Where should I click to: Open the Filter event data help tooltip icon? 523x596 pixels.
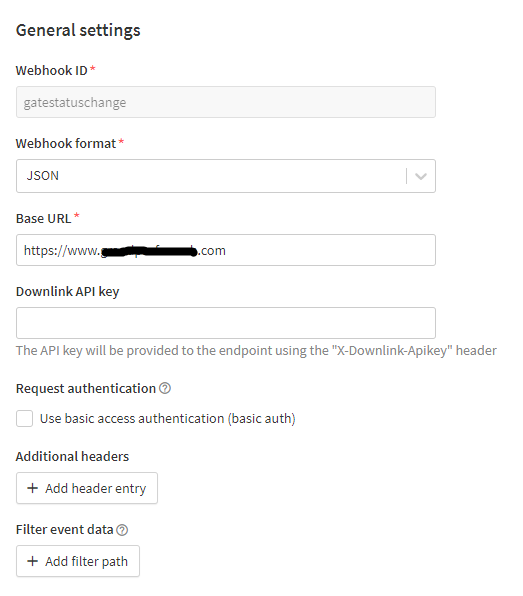[x=122, y=529]
